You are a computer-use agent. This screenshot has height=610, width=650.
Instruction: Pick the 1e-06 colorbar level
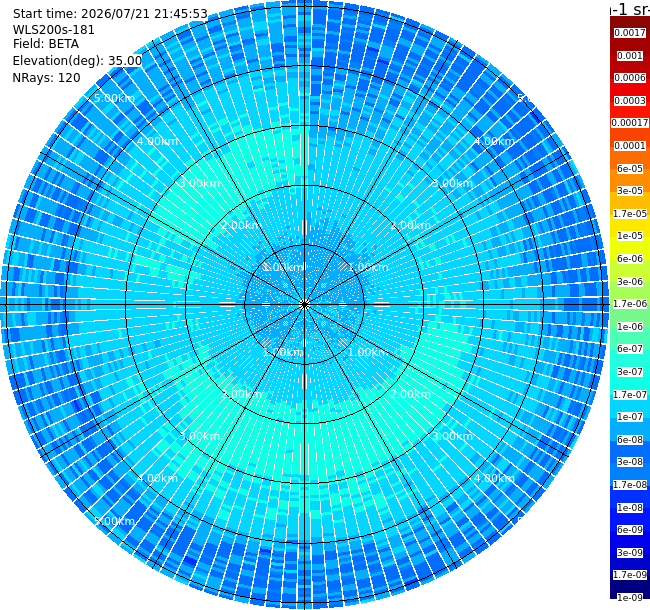[630, 327]
